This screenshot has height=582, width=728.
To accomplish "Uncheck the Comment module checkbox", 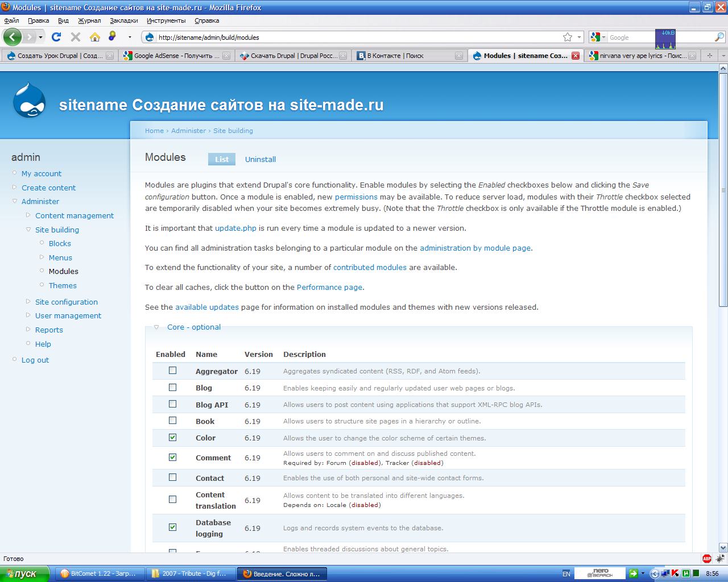I will click(x=172, y=458).
